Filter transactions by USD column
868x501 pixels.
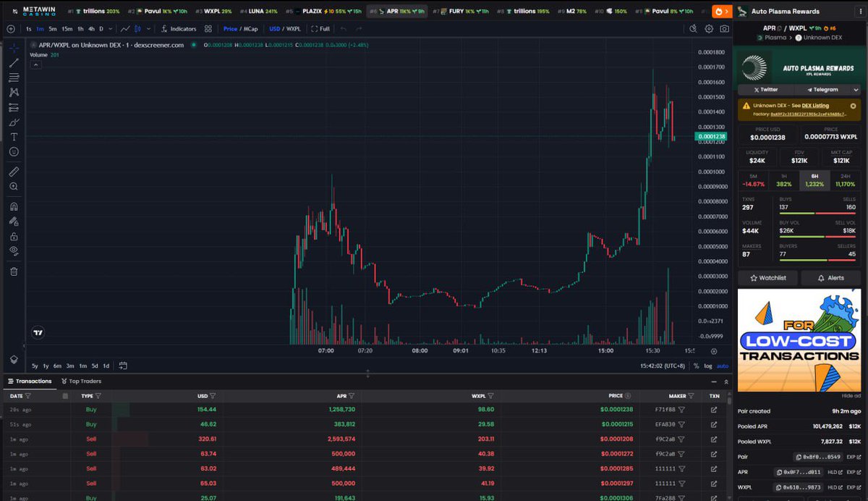[x=213, y=396]
